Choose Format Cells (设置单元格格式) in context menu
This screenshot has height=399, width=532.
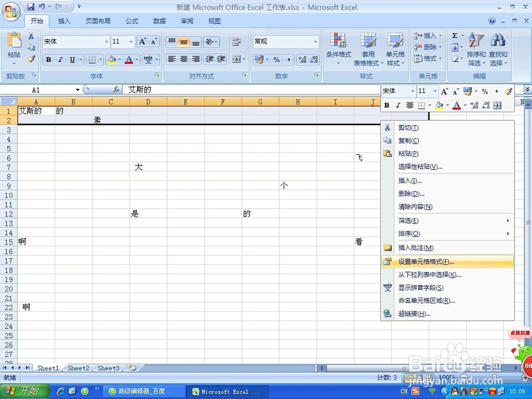447,262
